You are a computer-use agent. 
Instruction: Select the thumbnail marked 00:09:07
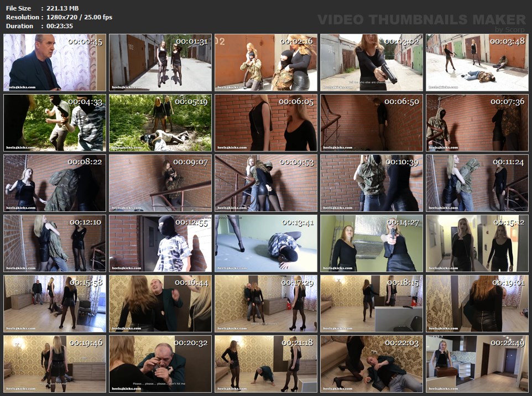(x=160, y=183)
